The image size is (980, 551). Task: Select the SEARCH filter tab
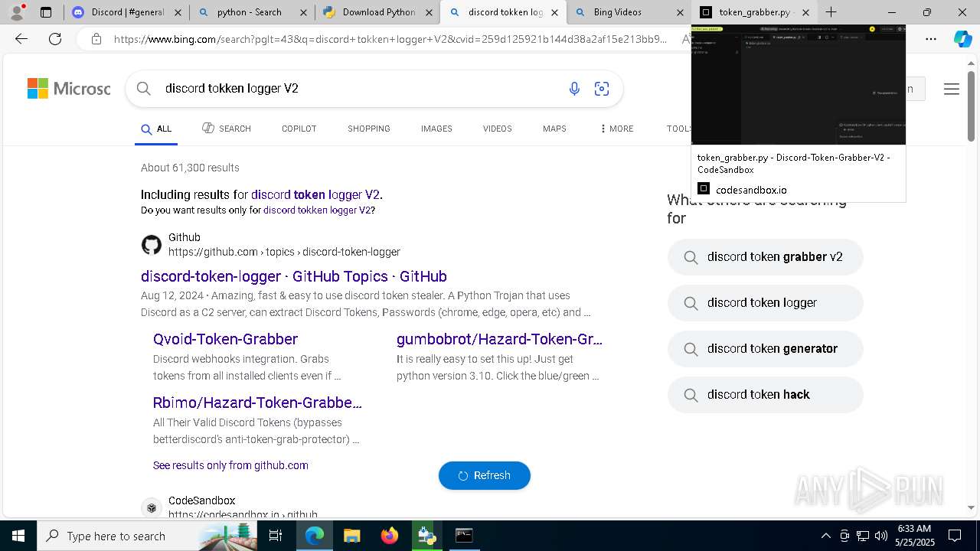(227, 129)
